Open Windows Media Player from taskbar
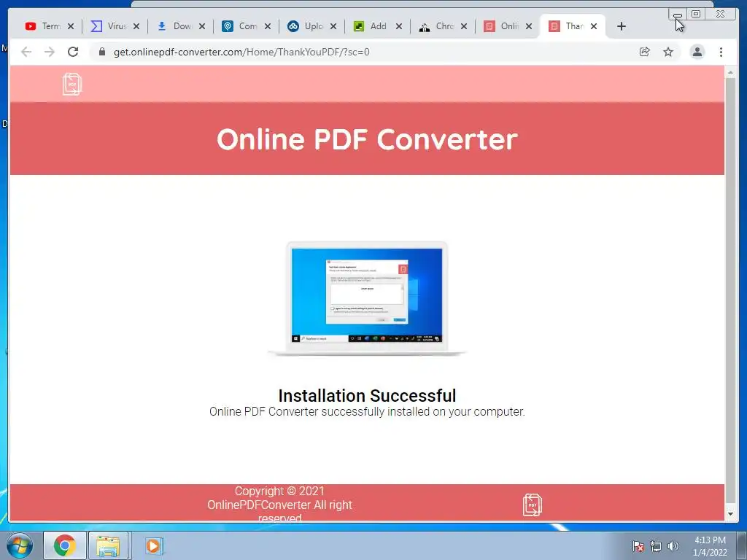Viewport: 747px width, 560px height. [x=153, y=545]
